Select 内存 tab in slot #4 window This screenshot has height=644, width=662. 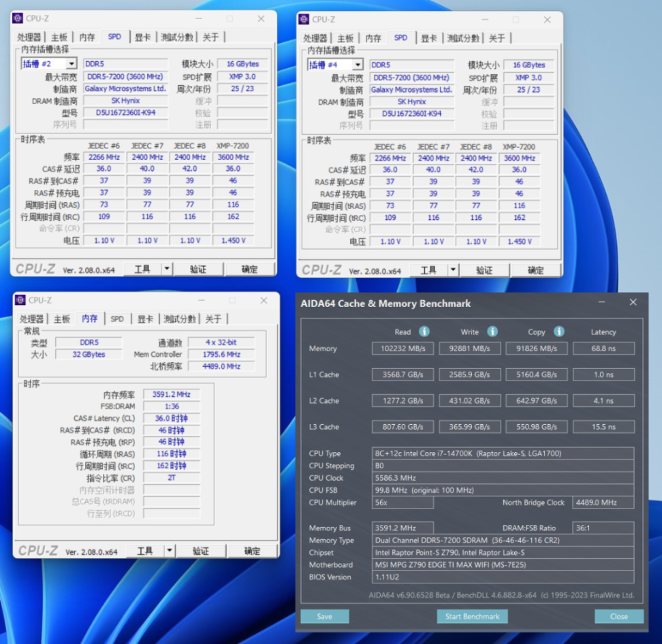click(373, 38)
